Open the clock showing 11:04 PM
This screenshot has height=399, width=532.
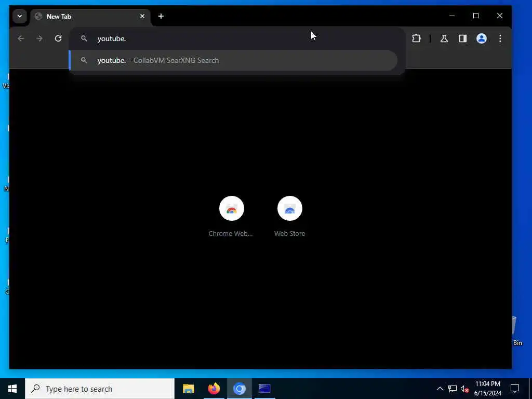(487, 389)
